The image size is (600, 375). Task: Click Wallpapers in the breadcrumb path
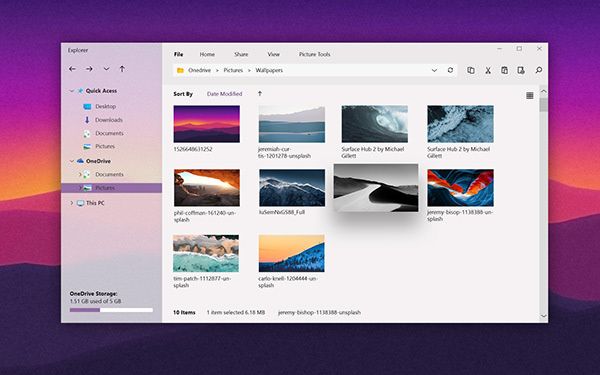[269, 70]
